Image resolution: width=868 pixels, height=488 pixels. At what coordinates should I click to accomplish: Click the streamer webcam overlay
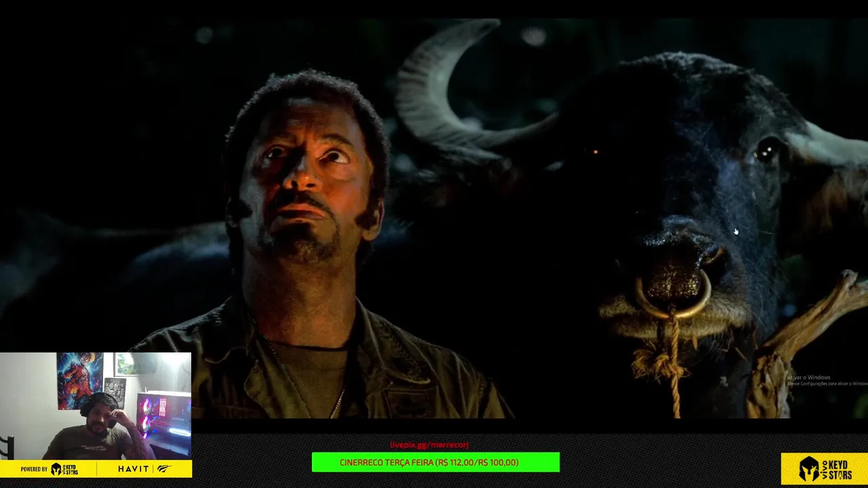(x=96, y=406)
